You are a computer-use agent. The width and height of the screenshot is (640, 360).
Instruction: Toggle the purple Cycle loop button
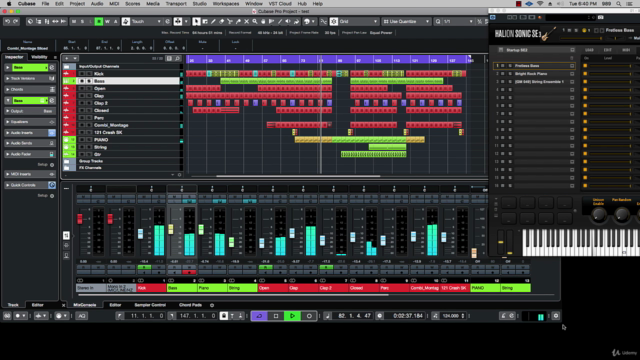click(259, 316)
